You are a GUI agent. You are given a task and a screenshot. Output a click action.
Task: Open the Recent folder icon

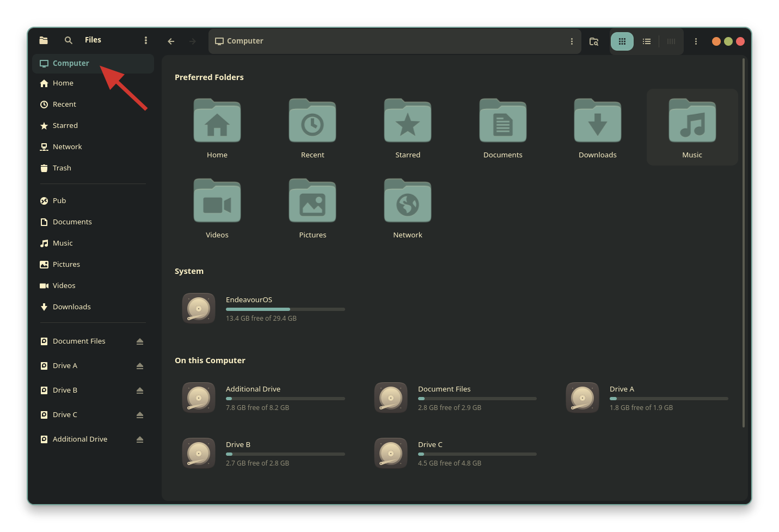(x=312, y=121)
